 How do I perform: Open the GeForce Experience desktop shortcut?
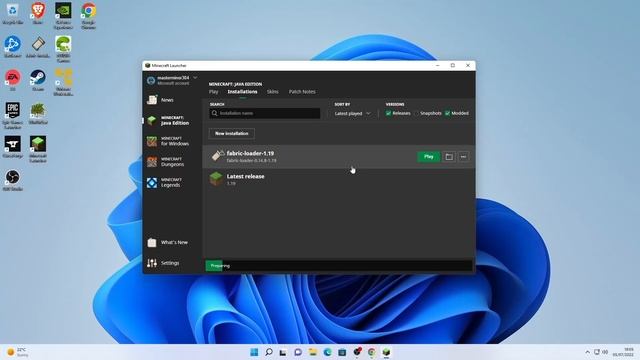[x=63, y=16]
